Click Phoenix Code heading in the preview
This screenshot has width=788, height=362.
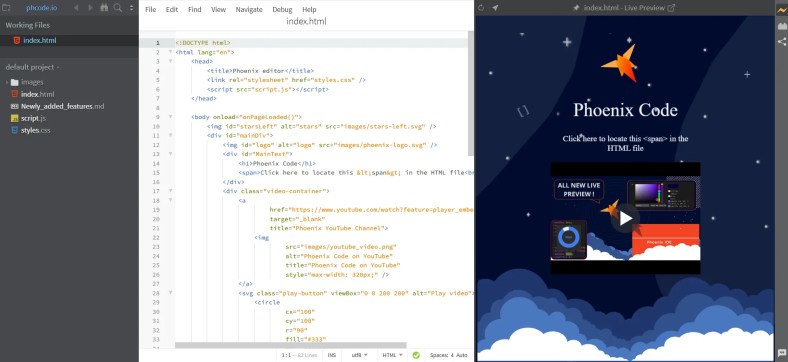pos(625,110)
